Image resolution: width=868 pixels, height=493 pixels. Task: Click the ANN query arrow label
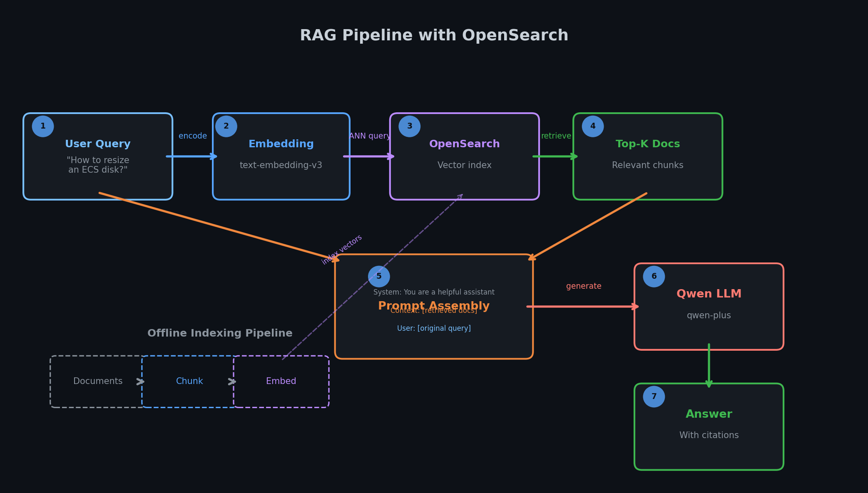pos(370,136)
